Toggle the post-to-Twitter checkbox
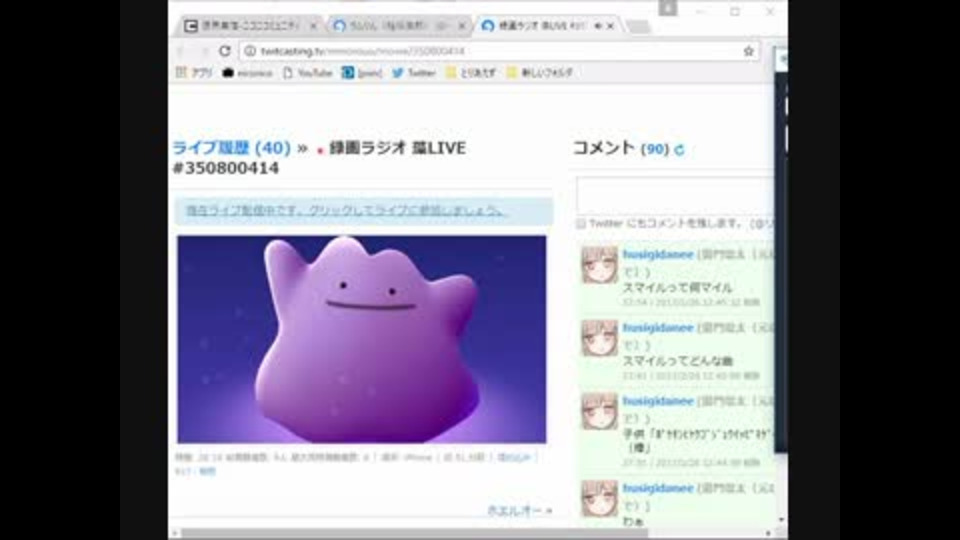This screenshot has height=540, width=960. tap(580, 223)
